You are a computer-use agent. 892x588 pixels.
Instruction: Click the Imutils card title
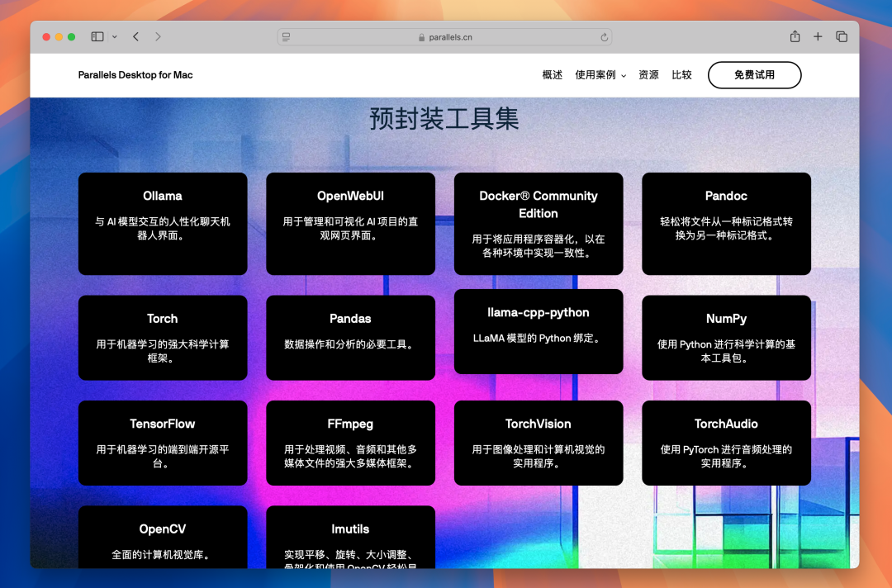coord(350,529)
